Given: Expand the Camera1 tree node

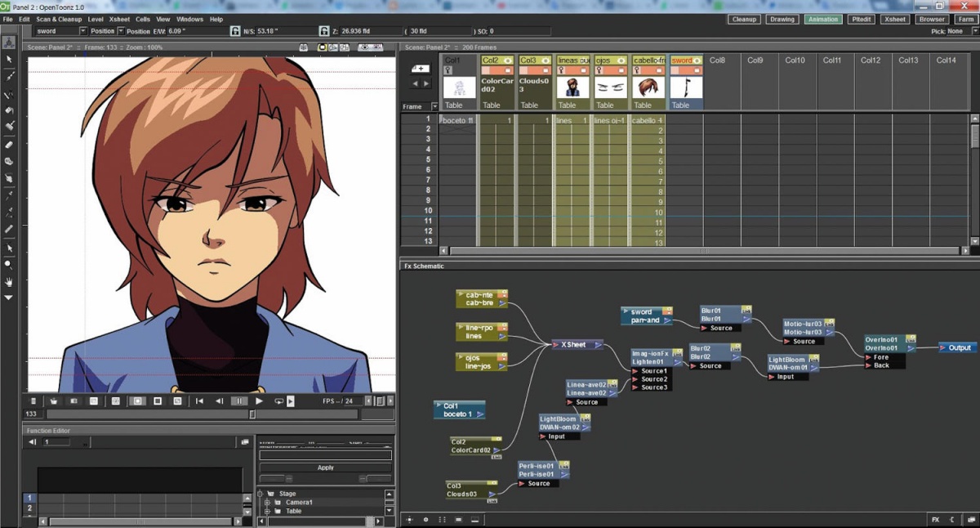Looking at the screenshot, I should 267,502.
